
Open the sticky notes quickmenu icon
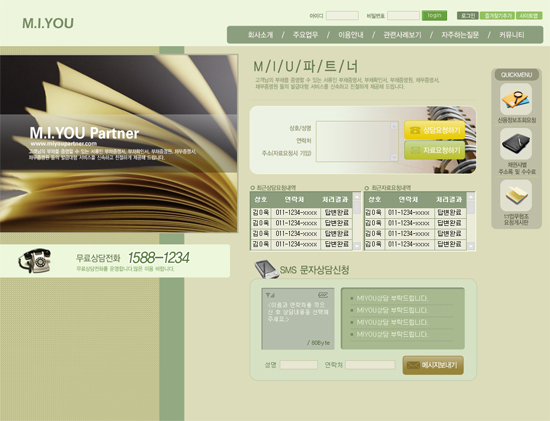coord(515,195)
